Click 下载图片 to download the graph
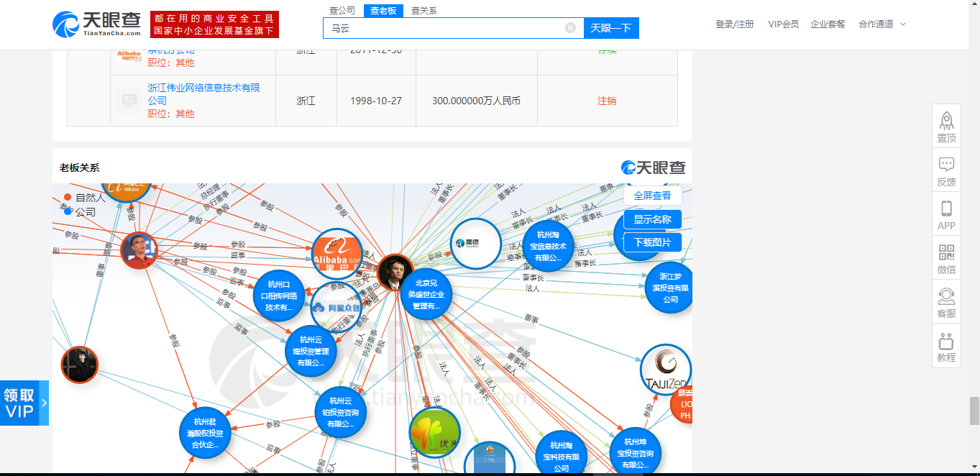 point(652,242)
